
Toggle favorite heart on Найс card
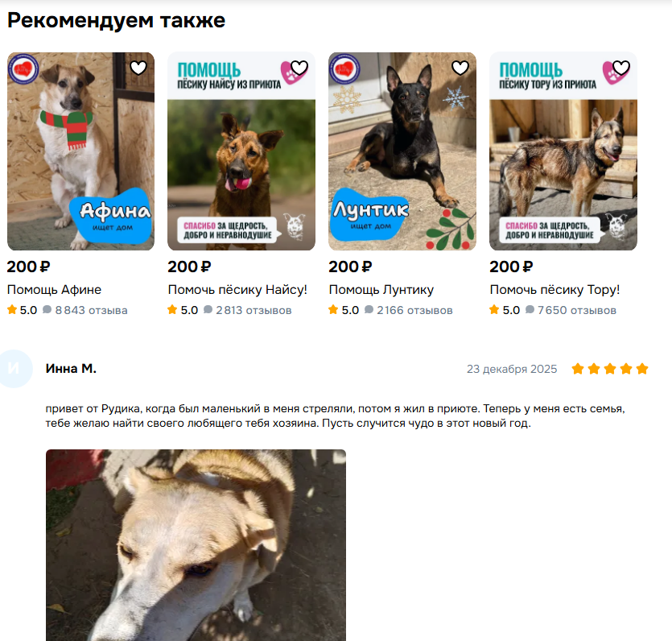(299, 68)
